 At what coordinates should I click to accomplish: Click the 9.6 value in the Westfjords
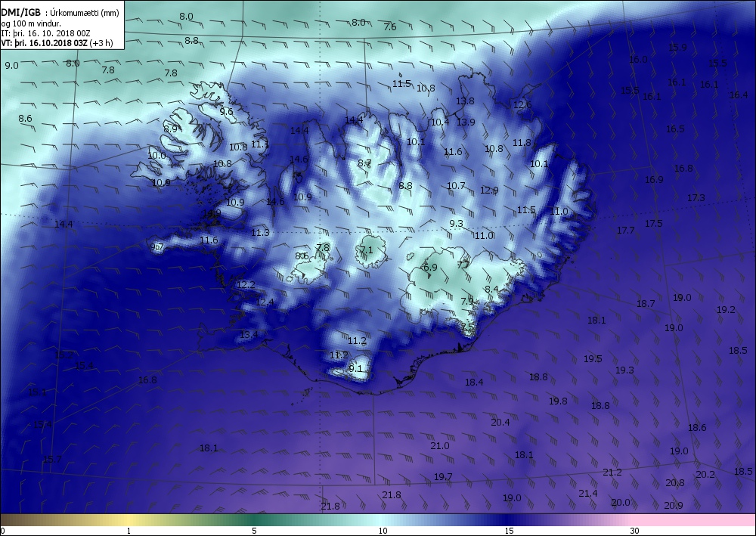click(226, 111)
